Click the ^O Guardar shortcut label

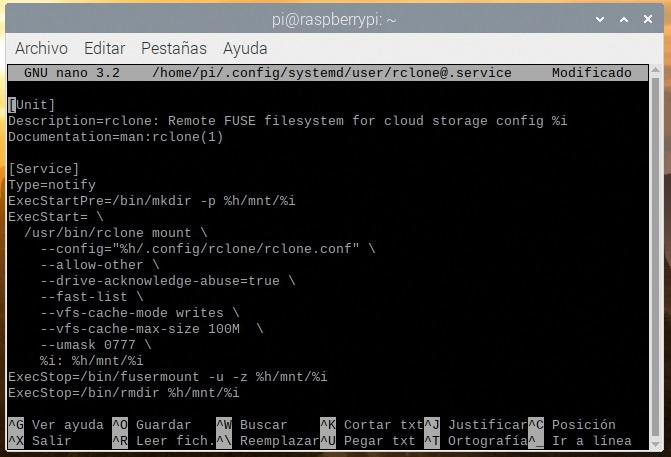pyautogui.click(x=151, y=425)
